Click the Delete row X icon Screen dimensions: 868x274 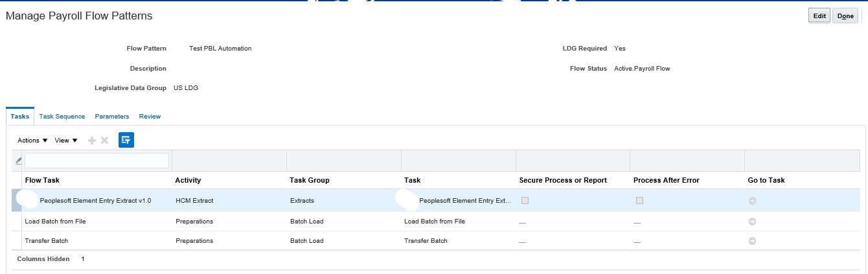104,141
